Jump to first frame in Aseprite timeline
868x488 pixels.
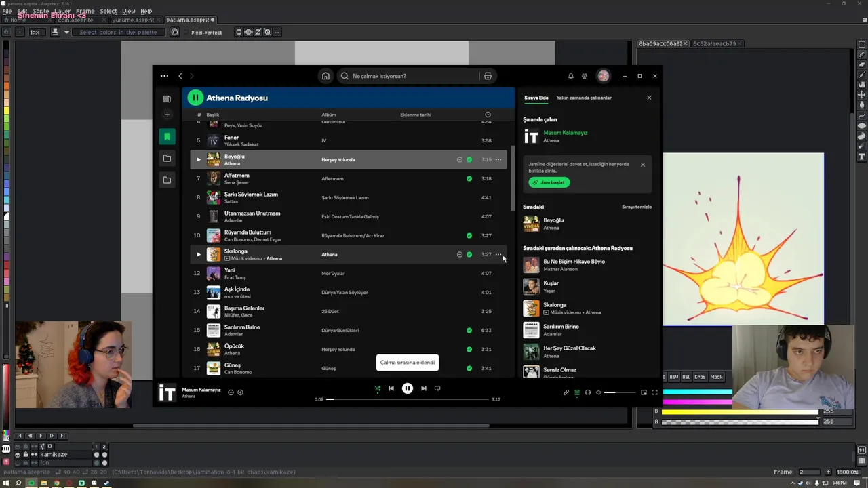coord(19,436)
